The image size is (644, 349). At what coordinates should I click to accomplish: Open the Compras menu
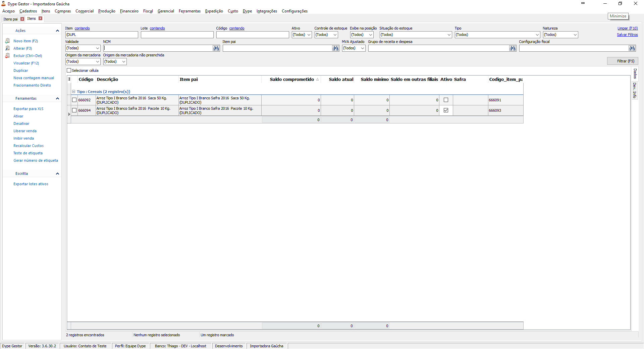pos(63,11)
